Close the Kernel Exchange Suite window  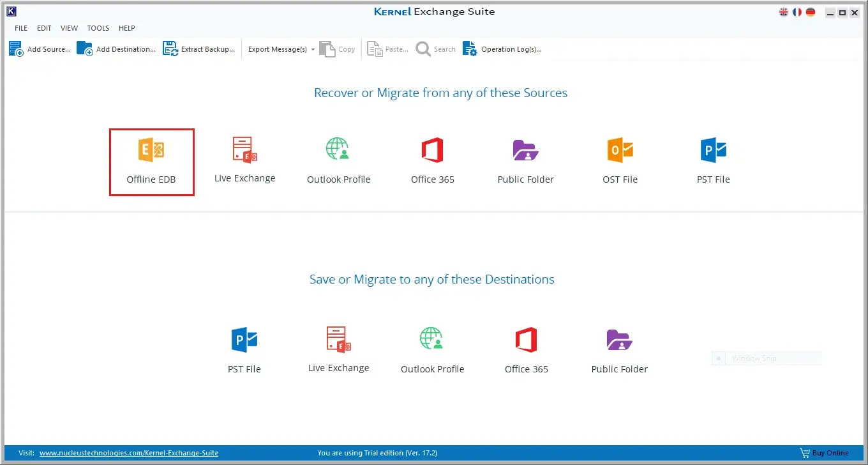[855, 13]
